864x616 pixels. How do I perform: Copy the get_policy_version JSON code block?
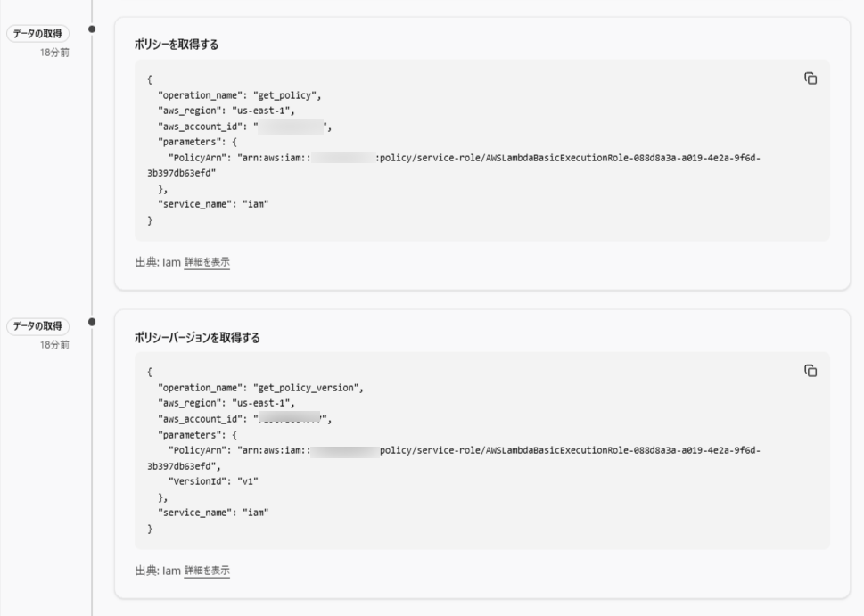[x=811, y=370]
